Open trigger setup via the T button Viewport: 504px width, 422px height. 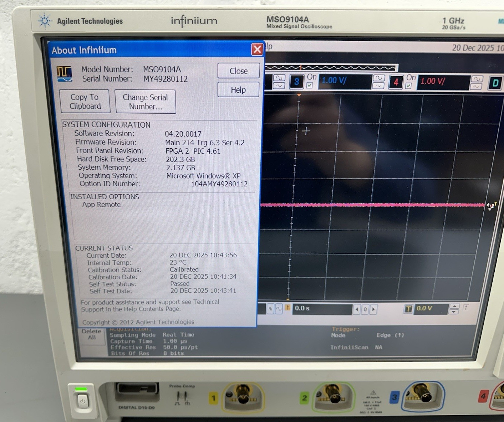[x=408, y=309]
